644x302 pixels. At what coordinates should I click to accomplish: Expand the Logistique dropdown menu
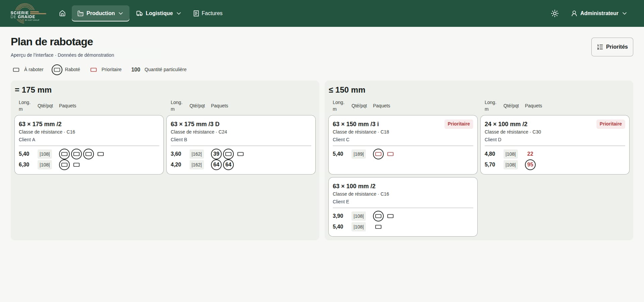pyautogui.click(x=159, y=13)
